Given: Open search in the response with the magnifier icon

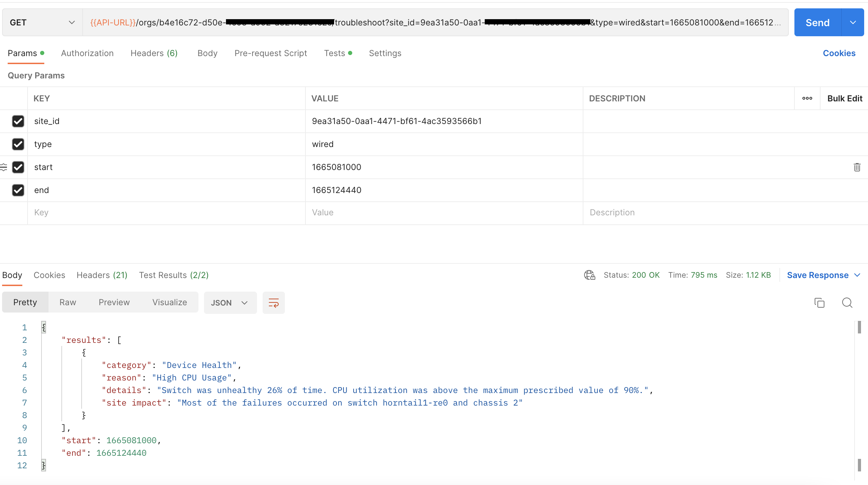Looking at the screenshot, I should click(x=847, y=302).
